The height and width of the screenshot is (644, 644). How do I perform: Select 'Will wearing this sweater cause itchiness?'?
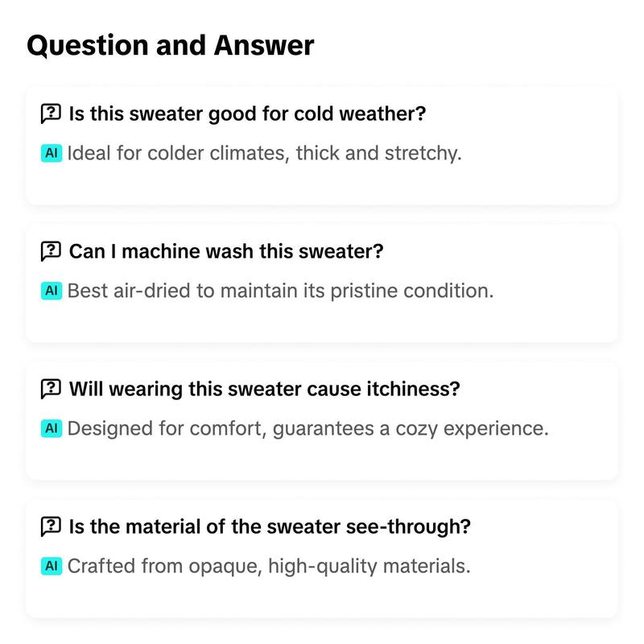[x=265, y=389]
